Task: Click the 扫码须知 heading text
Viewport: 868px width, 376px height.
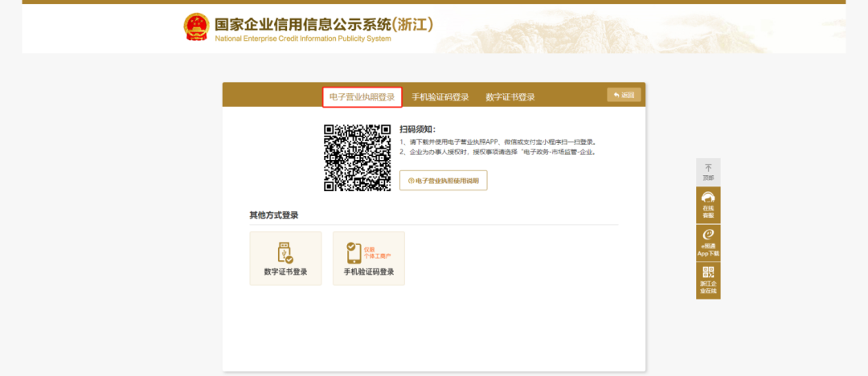Action: pos(417,129)
